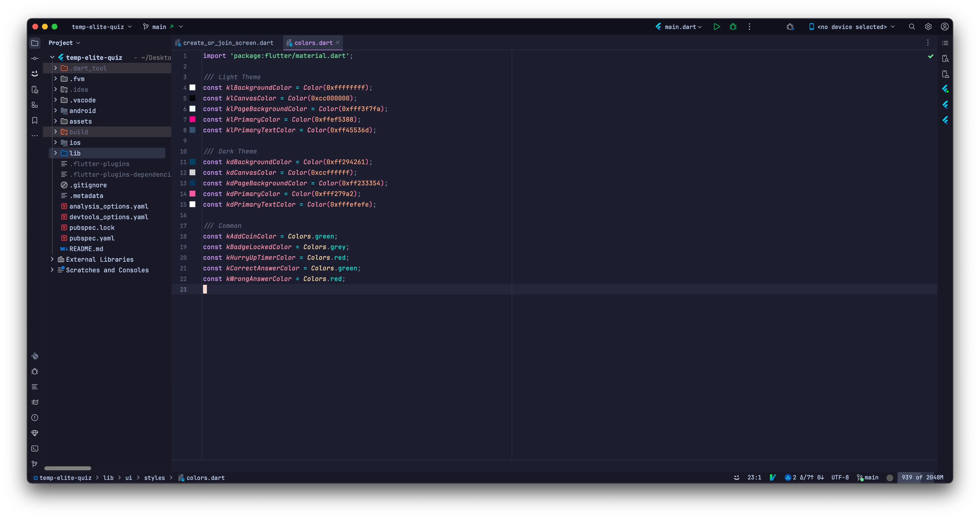This screenshot has height=519, width=980.
Task: Click styles in the breadcrumb path
Action: (x=154, y=477)
